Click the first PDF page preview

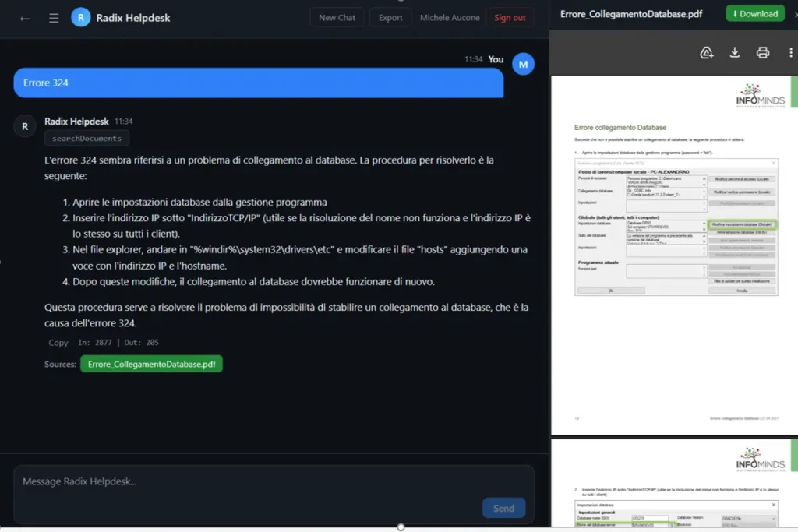[670, 255]
